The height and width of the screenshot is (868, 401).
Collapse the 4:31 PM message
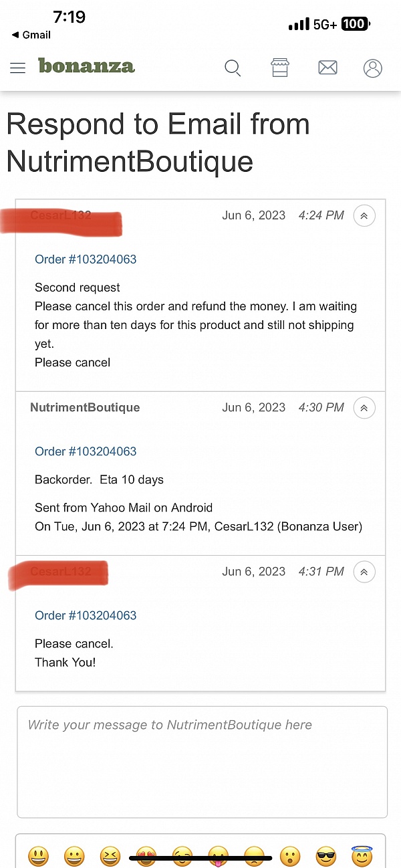tap(364, 572)
